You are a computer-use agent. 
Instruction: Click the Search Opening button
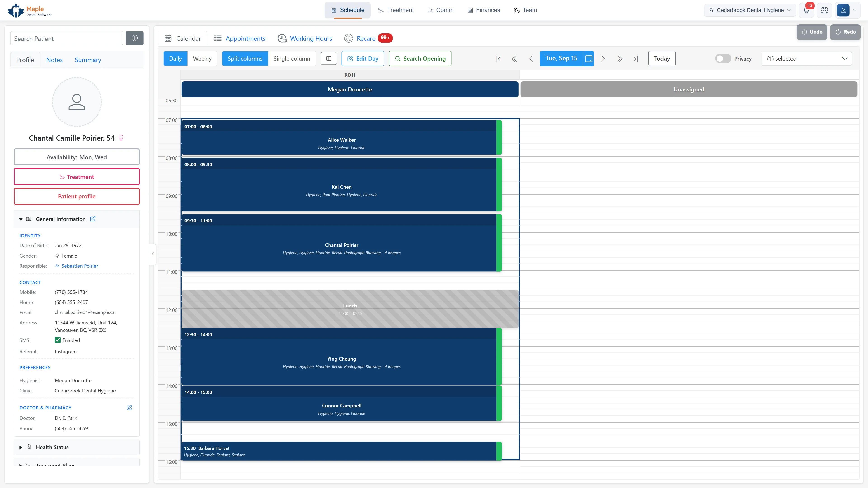(x=420, y=59)
